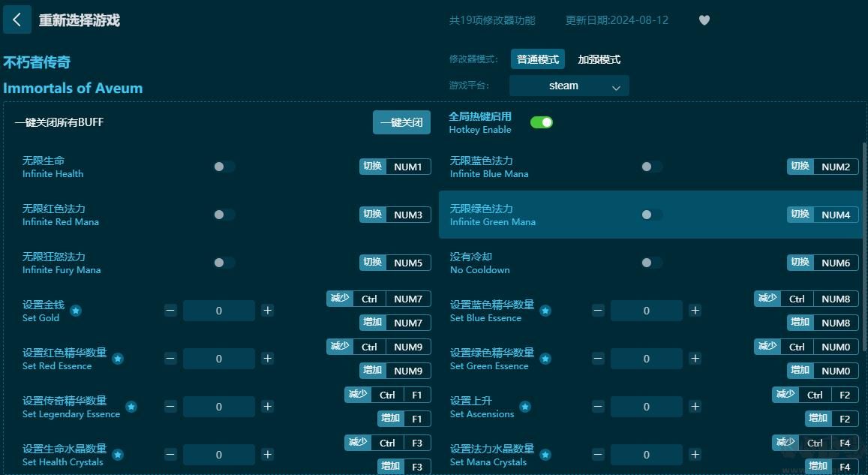Increase Set Green Essence with plus
This screenshot has height=475, width=868.
(695, 359)
